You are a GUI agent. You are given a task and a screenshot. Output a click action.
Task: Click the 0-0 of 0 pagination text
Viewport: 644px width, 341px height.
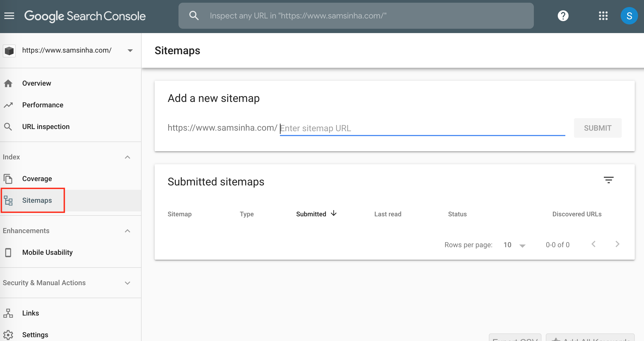coord(557,245)
